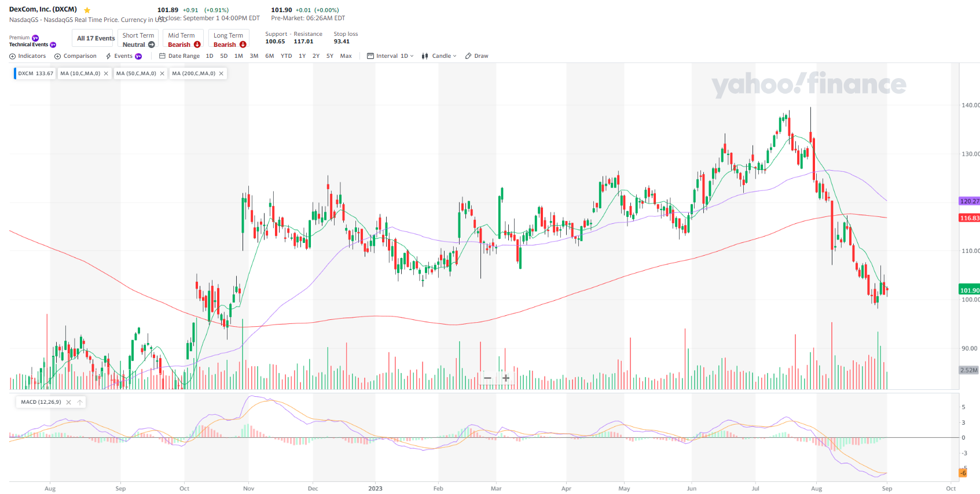Click the candlestick chart icon
The width and height of the screenshot is (980, 494).
(425, 56)
